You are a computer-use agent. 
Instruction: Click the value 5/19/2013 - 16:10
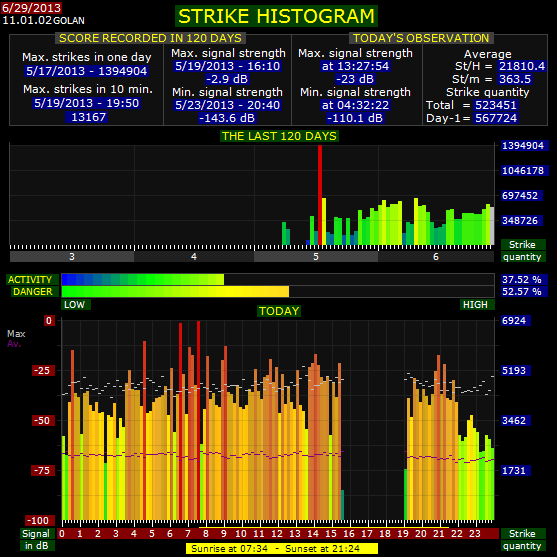click(x=228, y=66)
